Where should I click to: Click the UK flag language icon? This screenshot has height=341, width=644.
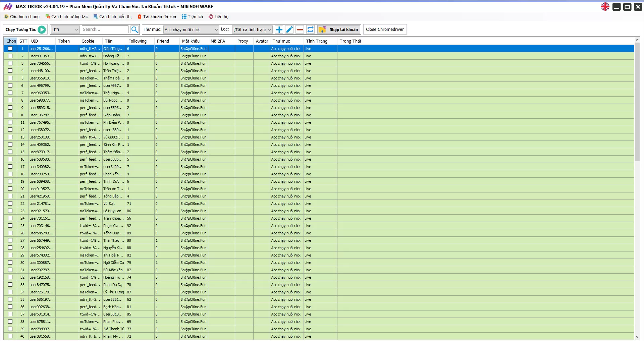tap(605, 7)
